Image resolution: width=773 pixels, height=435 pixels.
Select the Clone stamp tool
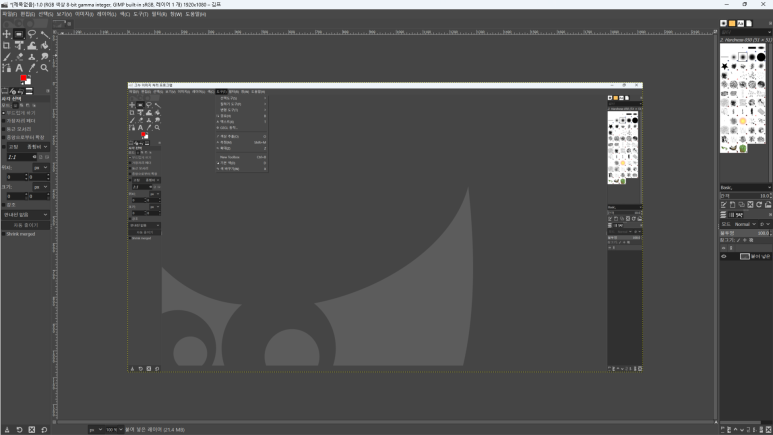(x=32, y=57)
